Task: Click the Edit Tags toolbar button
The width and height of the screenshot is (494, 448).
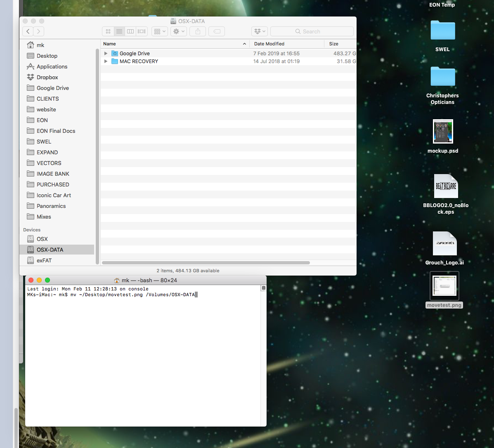Action: [217, 31]
